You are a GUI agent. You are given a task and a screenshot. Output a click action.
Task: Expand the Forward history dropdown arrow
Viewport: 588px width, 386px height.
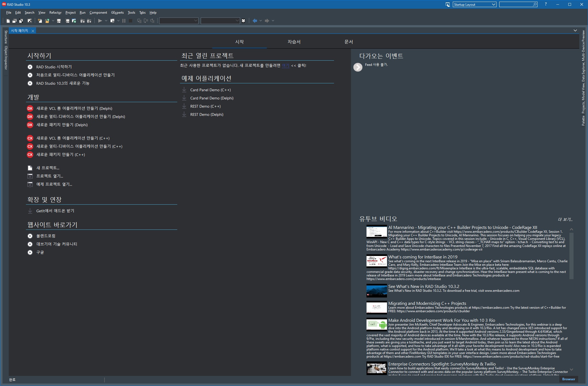tap(273, 21)
